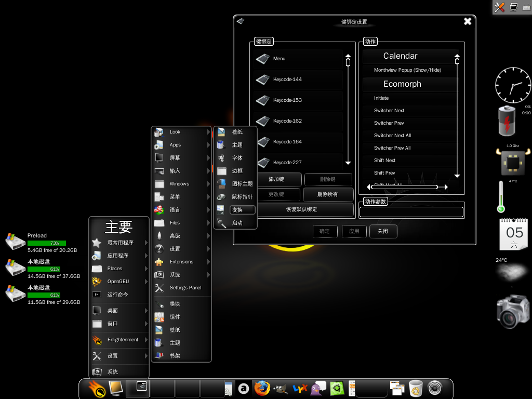Select 字体 in Look submenu
This screenshot has height=399, width=532.
point(235,158)
